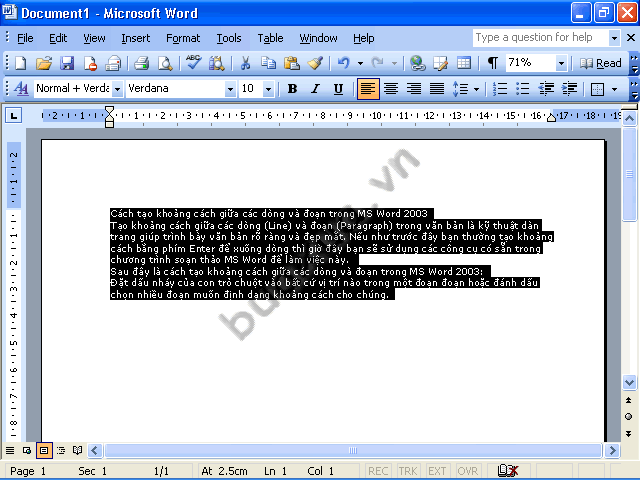The width and height of the screenshot is (640, 480).
Task: Open the Edit menu
Action: pyautogui.click(x=58, y=38)
